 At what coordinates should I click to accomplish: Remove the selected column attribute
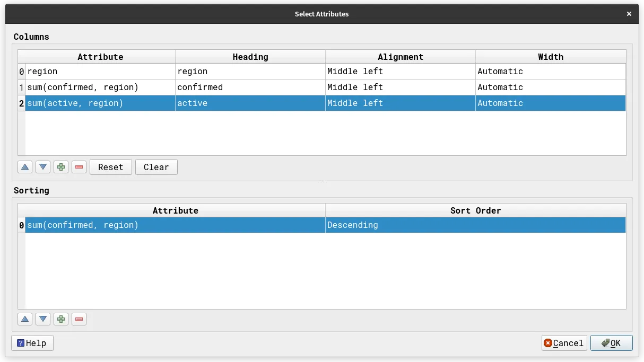pos(79,166)
